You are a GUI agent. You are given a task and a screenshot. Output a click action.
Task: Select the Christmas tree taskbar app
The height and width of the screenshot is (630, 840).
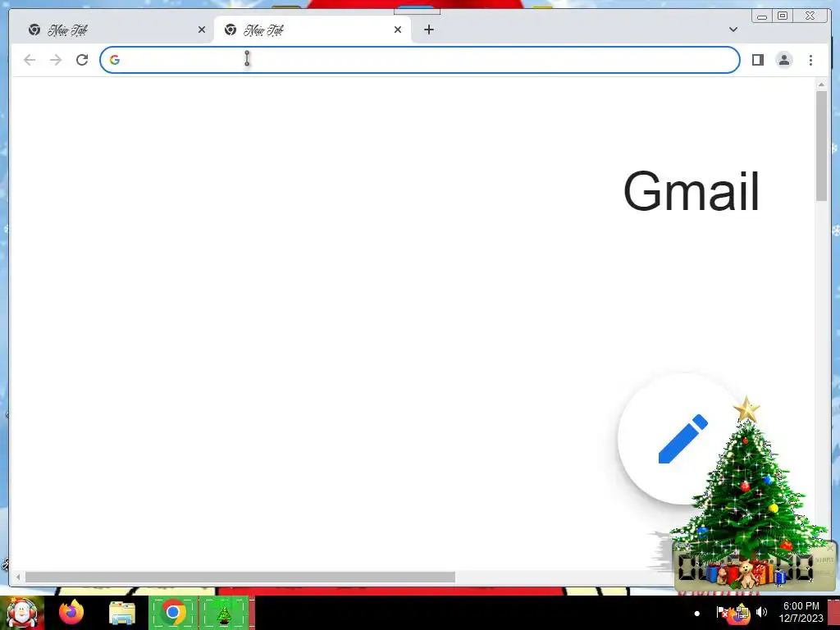tap(225, 613)
